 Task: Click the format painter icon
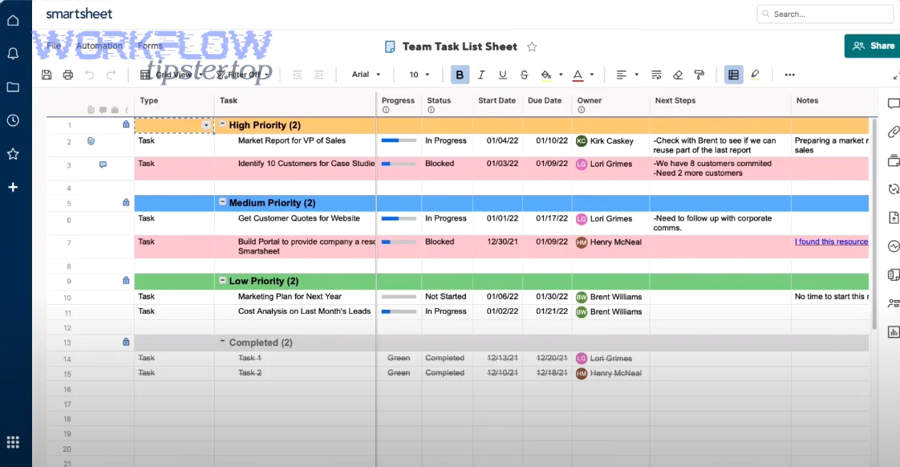point(699,75)
